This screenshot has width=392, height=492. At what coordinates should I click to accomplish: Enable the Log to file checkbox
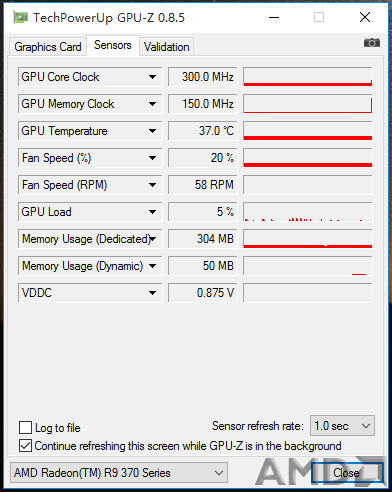tap(26, 428)
